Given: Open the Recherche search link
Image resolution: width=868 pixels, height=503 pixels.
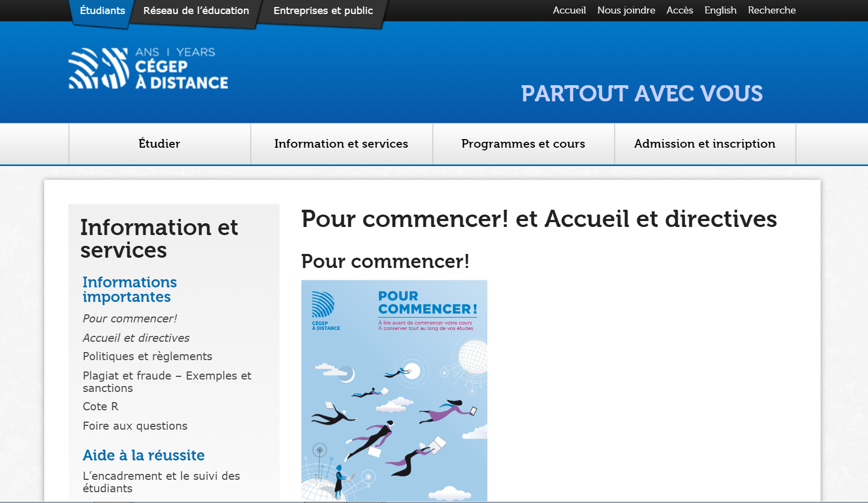Looking at the screenshot, I should (771, 10).
